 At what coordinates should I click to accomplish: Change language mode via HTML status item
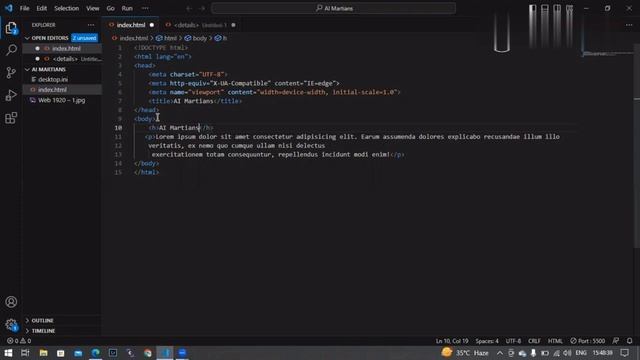(x=555, y=341)
